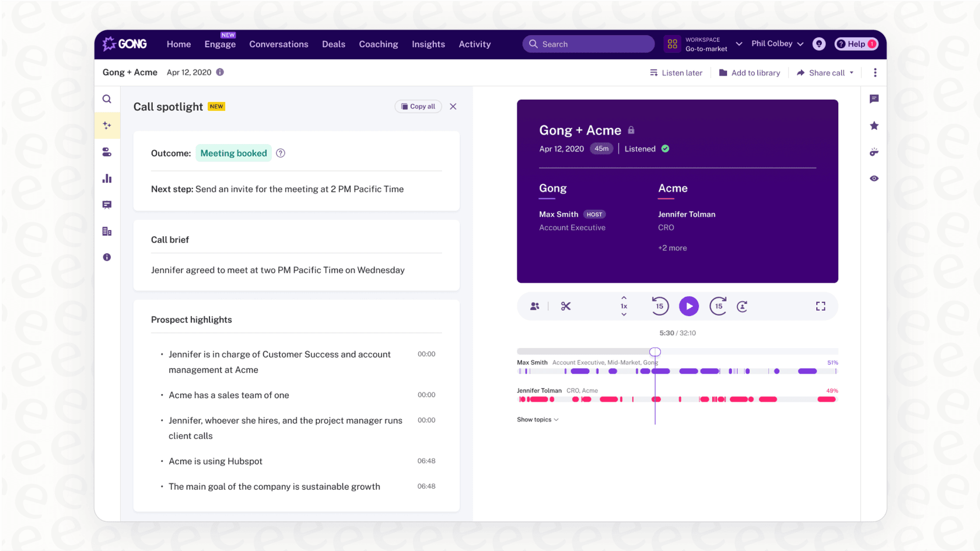The image size is (980, 551).
Task: Open the coaching whistle panel on the right
Action: pyautogui.click(x=874, y=152)
